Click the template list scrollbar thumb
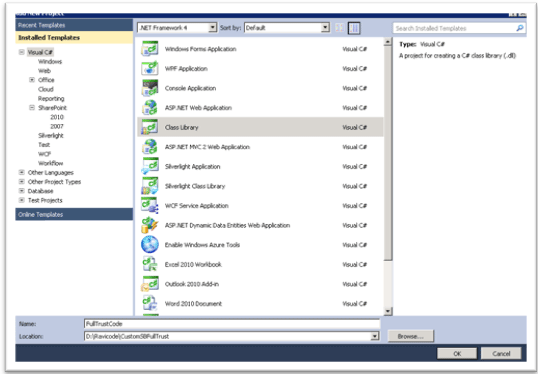538x374 pixels. (x=388, y=153)
